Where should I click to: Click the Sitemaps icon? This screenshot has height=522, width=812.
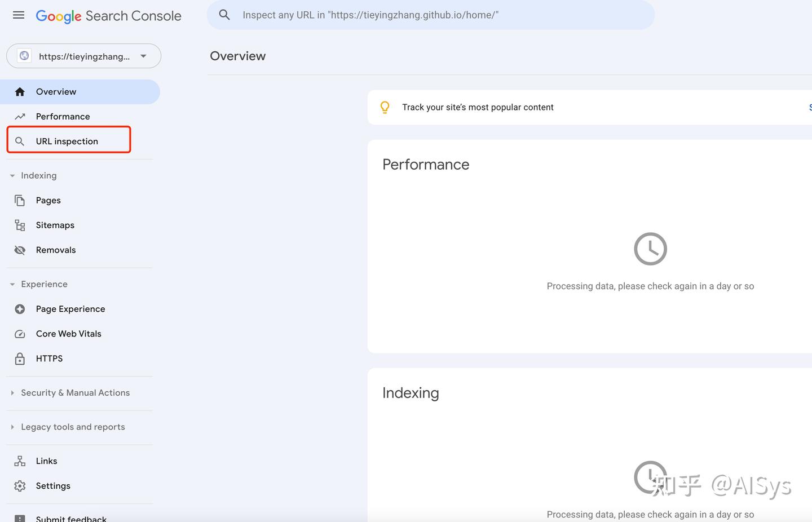[20, 225]
